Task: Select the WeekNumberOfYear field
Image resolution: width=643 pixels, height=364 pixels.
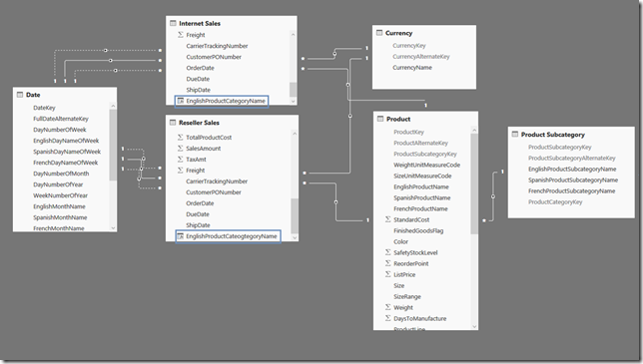Action: [x=60, y=195]
